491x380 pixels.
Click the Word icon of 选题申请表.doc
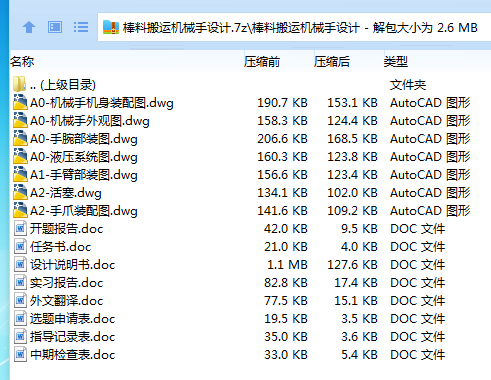pyautogui.click(x=20, y=318)
